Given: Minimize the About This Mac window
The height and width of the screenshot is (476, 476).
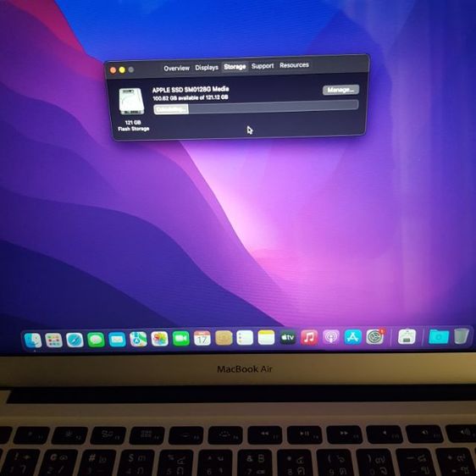Looking at the screenshot, I should click(122, 69).
